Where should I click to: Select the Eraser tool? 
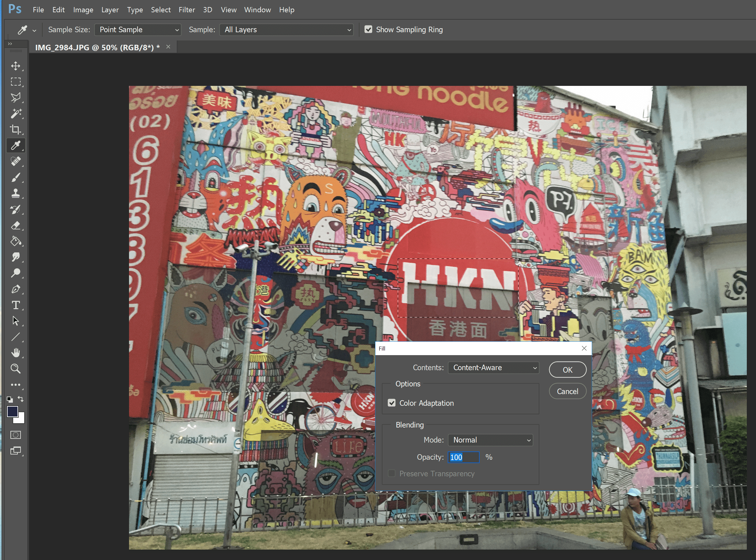click(16, 225)
